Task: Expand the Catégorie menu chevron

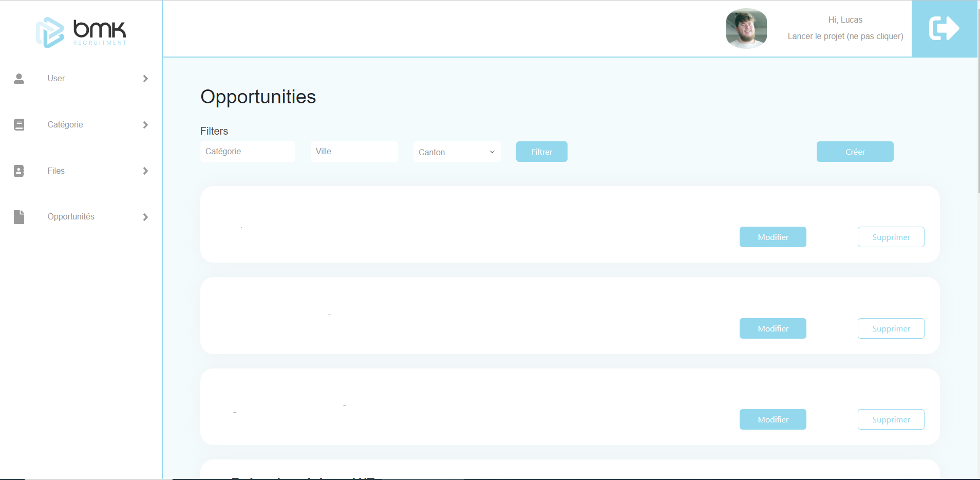Action: (145, 125)
